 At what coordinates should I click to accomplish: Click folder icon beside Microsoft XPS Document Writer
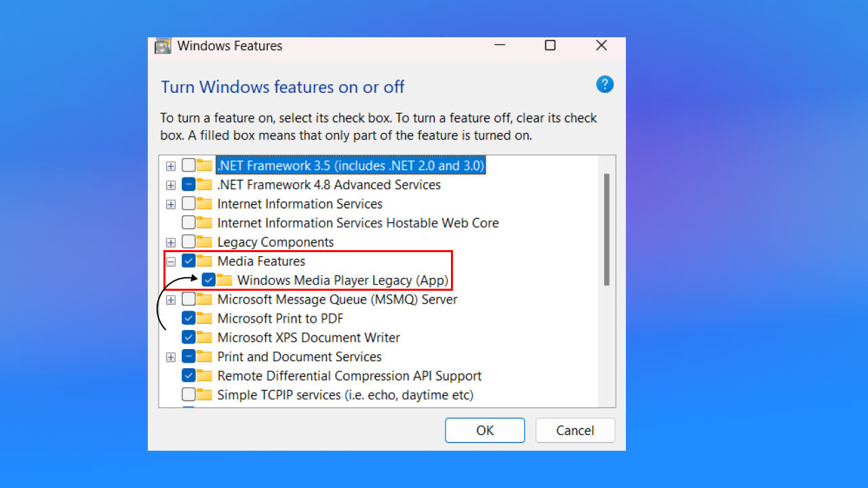(205, 338)
